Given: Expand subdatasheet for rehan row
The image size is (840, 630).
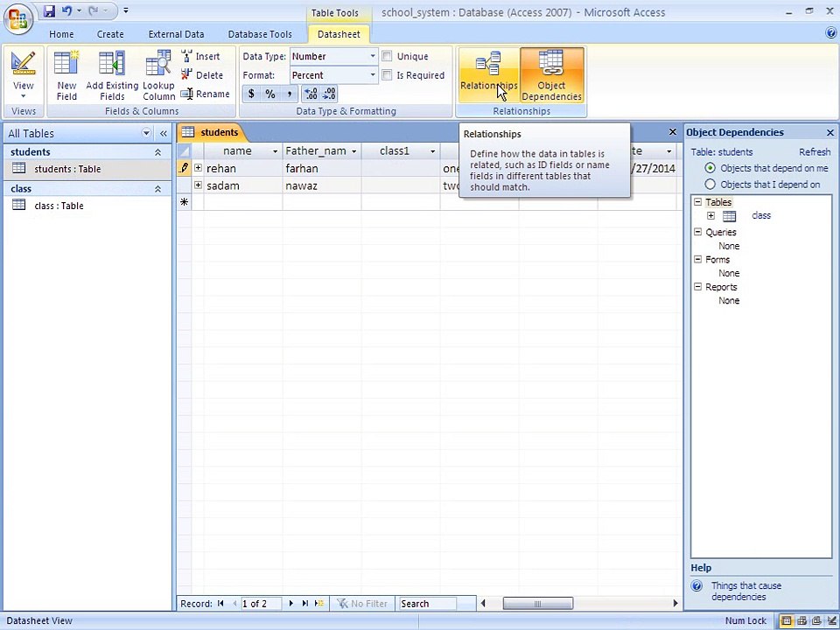Looking at the screenshot, I should click(199, 168).
